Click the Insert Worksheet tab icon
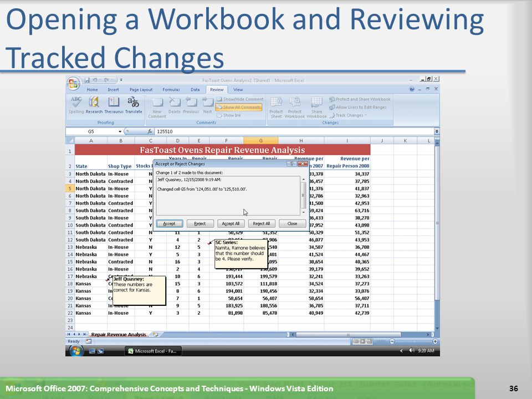This screenshot has width=532, height=399. (x=155, y=334)
